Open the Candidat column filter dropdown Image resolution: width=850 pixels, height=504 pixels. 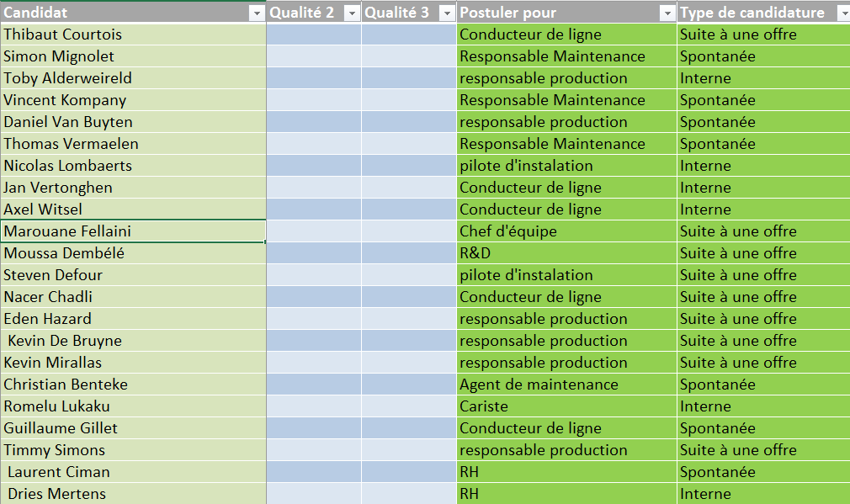(x=256, y=13)
